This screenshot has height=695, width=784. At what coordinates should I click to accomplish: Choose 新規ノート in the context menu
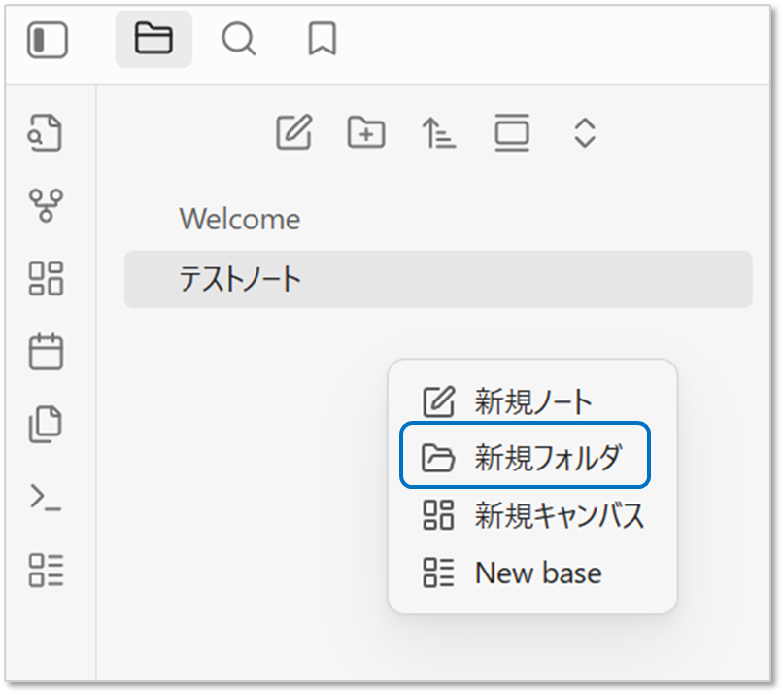tap(532, 400)
